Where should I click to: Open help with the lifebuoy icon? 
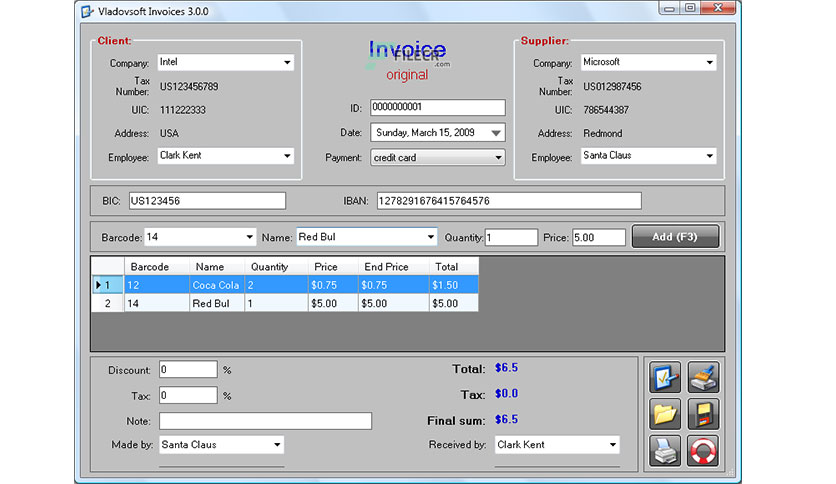tap(703, 451)
